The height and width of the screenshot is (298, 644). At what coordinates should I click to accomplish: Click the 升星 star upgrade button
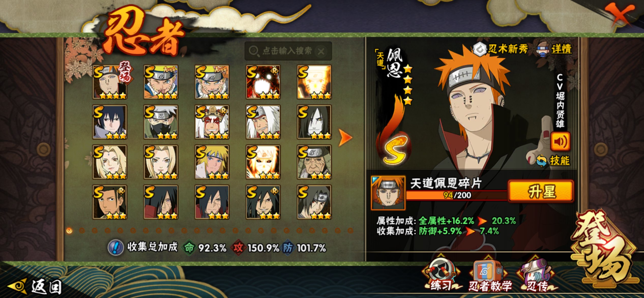[540, 192]
